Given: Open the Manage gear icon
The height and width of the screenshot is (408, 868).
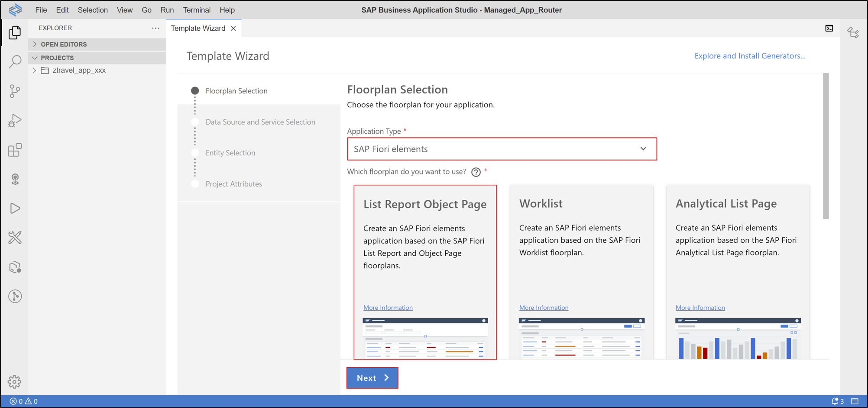Looking at the screenshot, I should (14, 381).
